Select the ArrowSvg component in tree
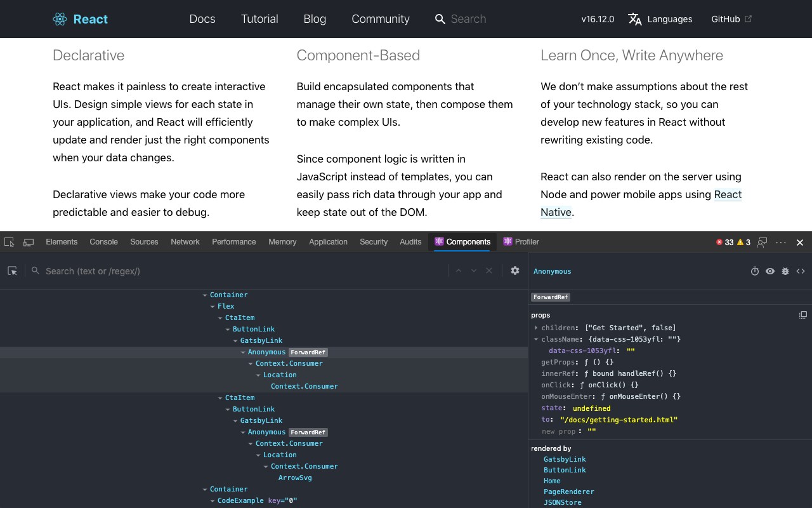The width and height of the screenshot is (812, 508). pyautogui.click(x=295, y=478)
